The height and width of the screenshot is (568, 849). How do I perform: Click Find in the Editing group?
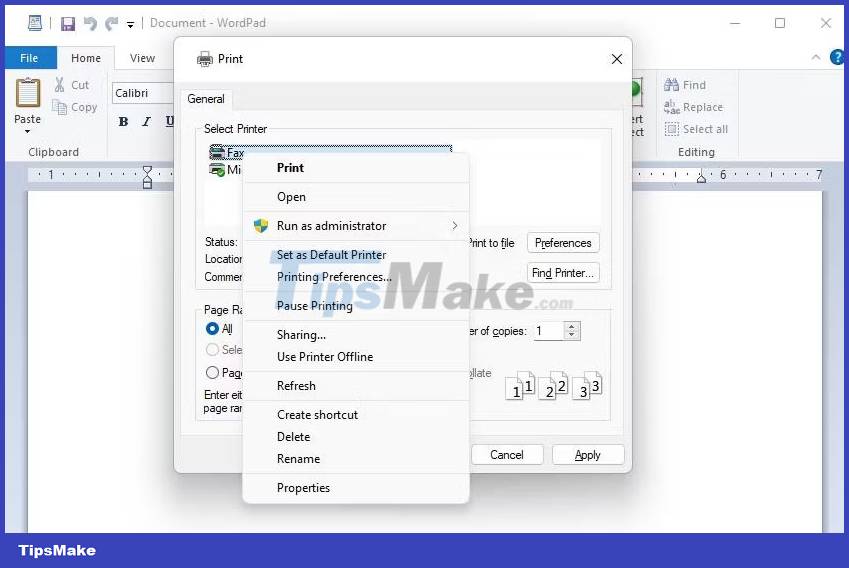[x=685, y=85]
